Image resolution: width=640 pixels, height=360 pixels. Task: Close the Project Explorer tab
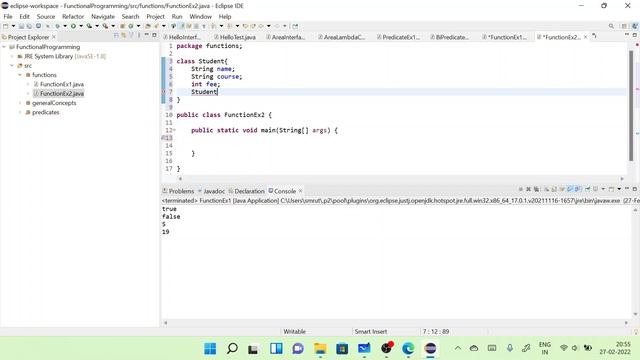(x=54, y=37)
